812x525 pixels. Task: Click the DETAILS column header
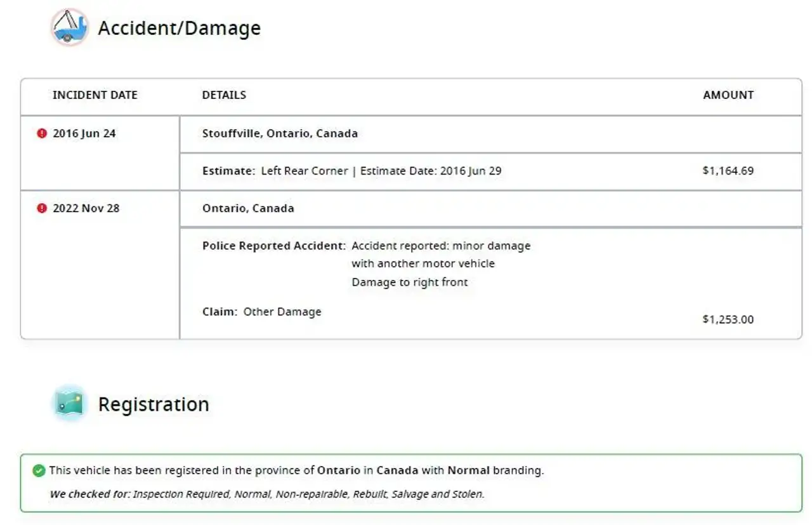tap(224, 95)
